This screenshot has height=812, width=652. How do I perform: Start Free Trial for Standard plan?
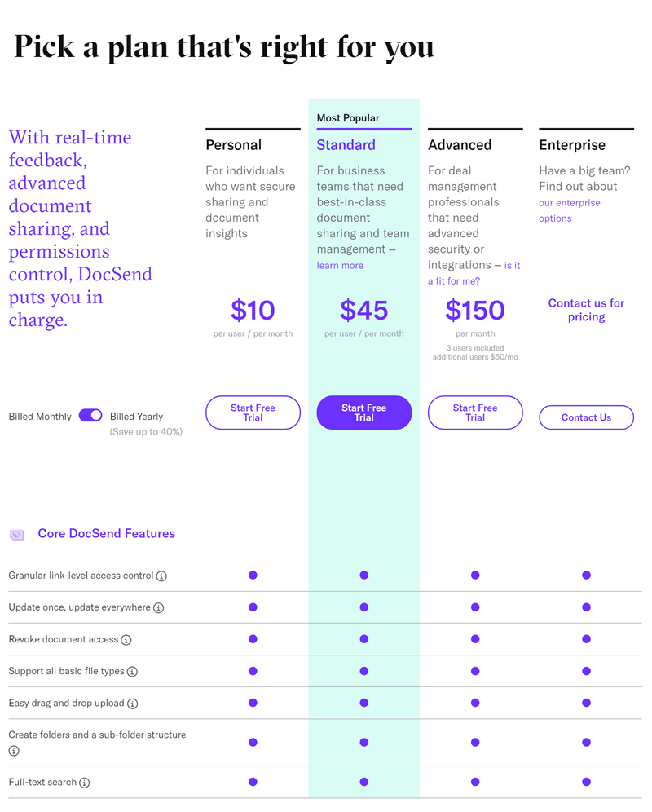pos(364,413)
